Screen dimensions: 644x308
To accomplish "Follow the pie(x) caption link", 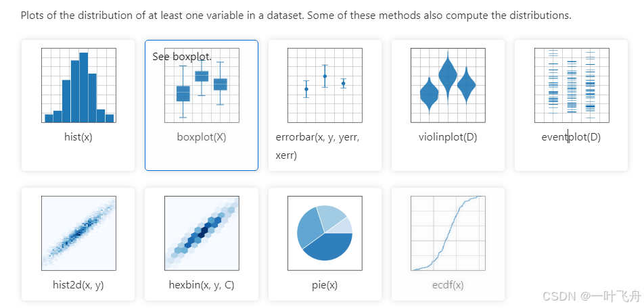I will (x=325, y=284).
